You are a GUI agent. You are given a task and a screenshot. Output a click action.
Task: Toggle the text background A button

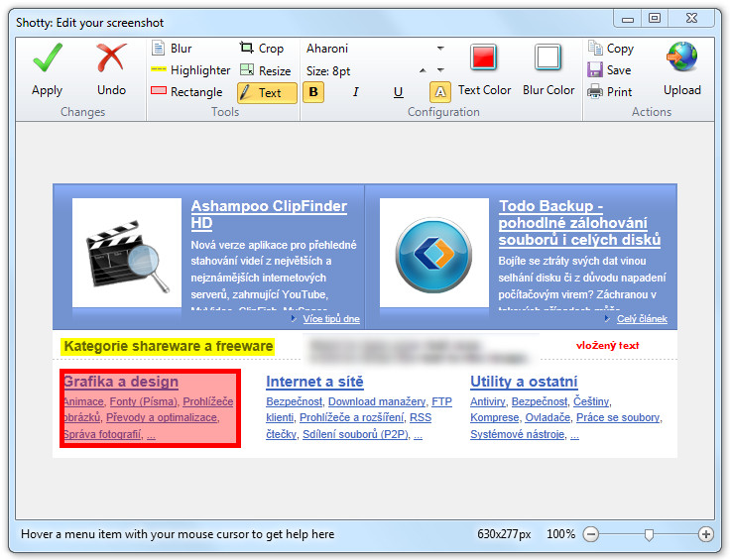pyautogui.click(x=440, y=92)
